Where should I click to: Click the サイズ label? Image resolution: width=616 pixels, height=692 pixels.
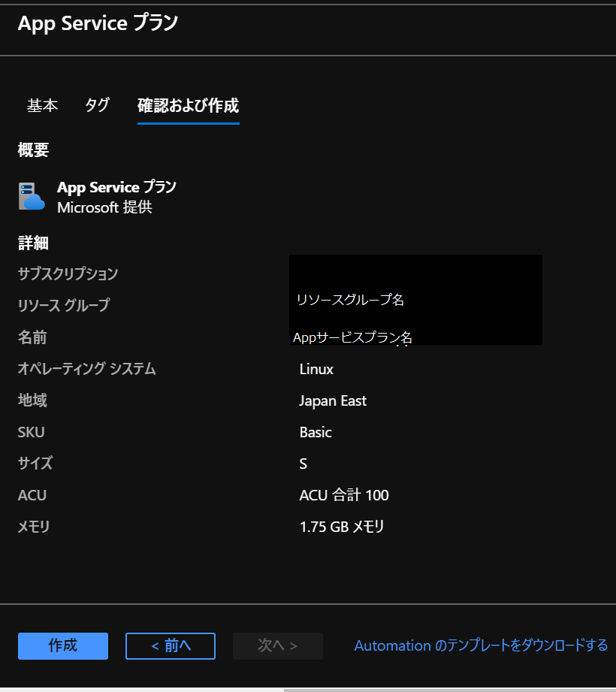pyautogui.click(x=35, y=464)
